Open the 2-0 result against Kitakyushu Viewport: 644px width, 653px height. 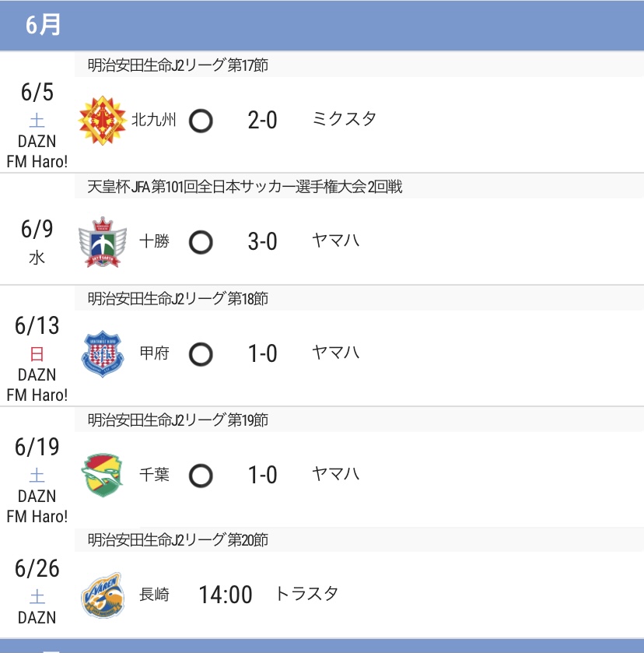point(262,121)
